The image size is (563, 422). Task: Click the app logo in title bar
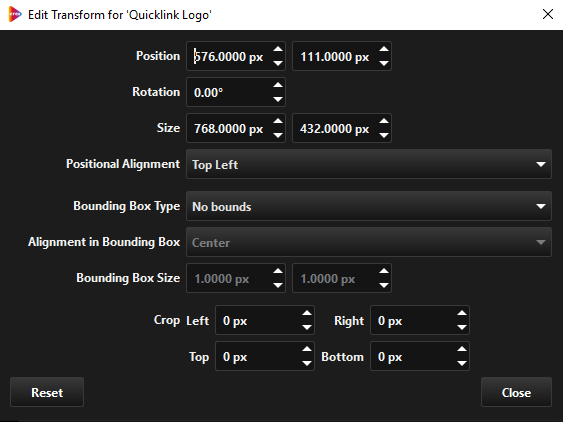click(15, 14)
